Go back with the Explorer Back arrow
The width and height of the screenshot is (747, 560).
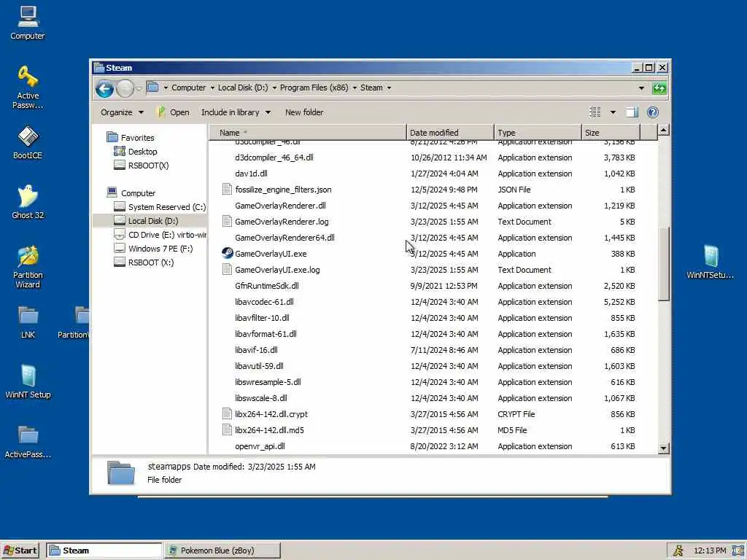pyautogui.click(x=104, y=88)
